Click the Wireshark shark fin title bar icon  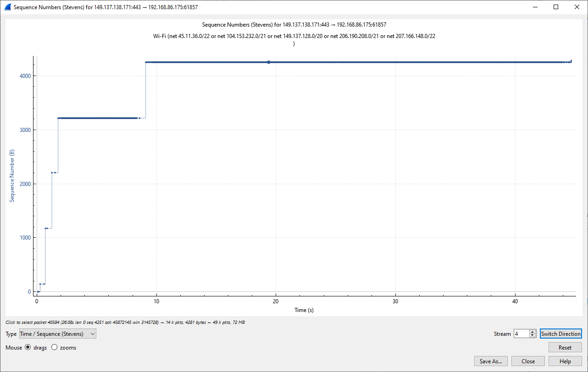coord(7,7)
